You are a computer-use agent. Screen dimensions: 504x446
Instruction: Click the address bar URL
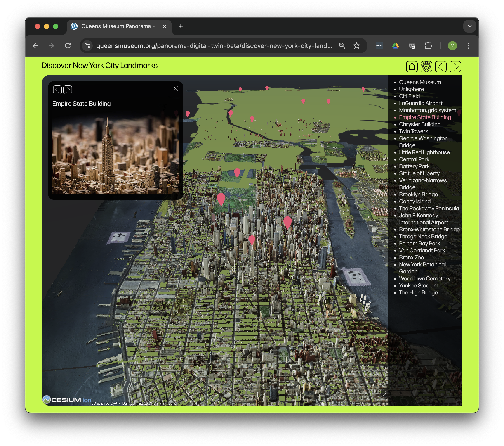tap(214, 46)
